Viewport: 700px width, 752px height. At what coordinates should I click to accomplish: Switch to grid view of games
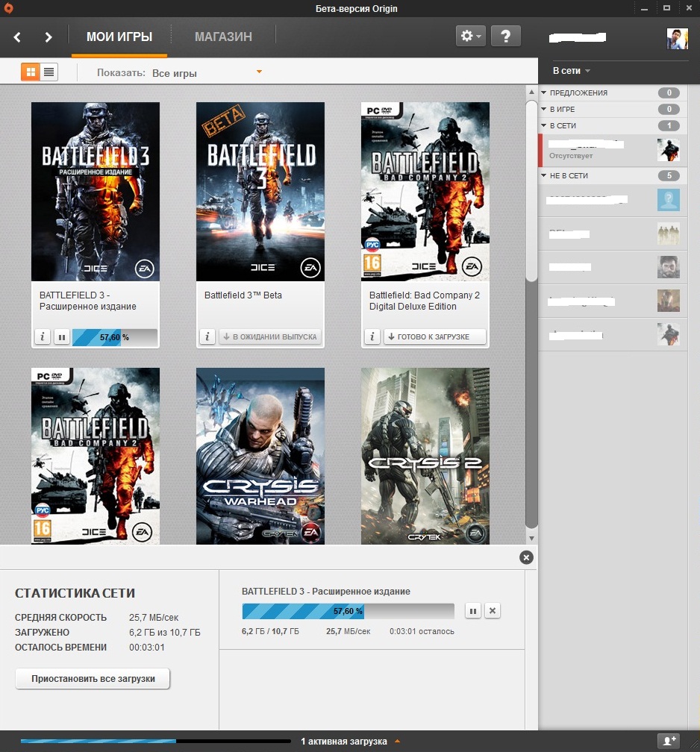click(x=31, y=72)
